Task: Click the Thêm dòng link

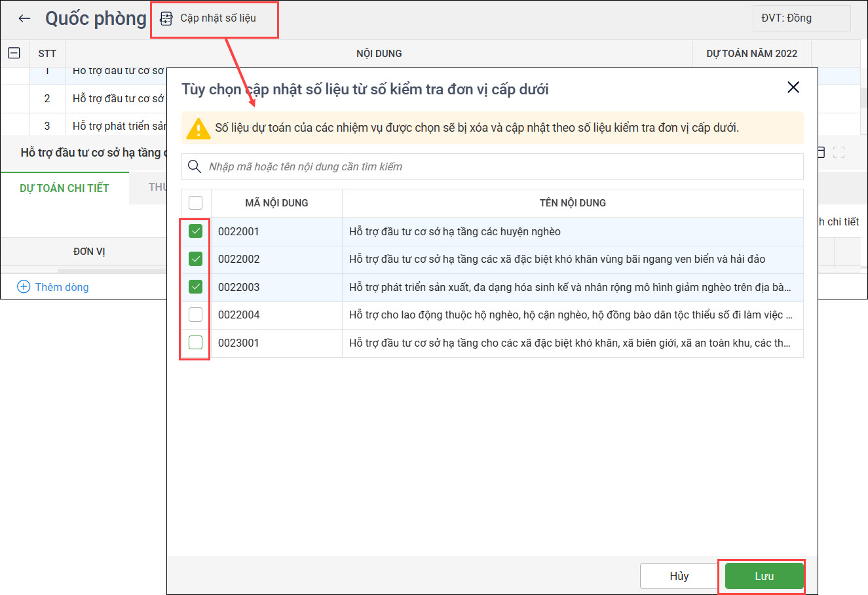Action: click(x=62, y=287)
